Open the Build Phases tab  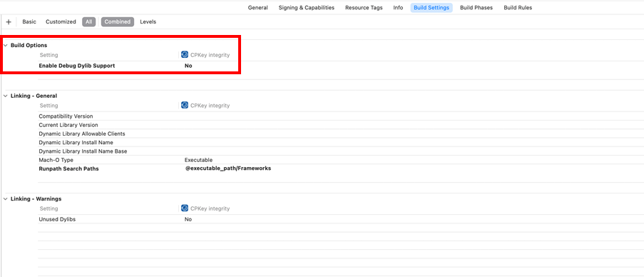(476, 7)
